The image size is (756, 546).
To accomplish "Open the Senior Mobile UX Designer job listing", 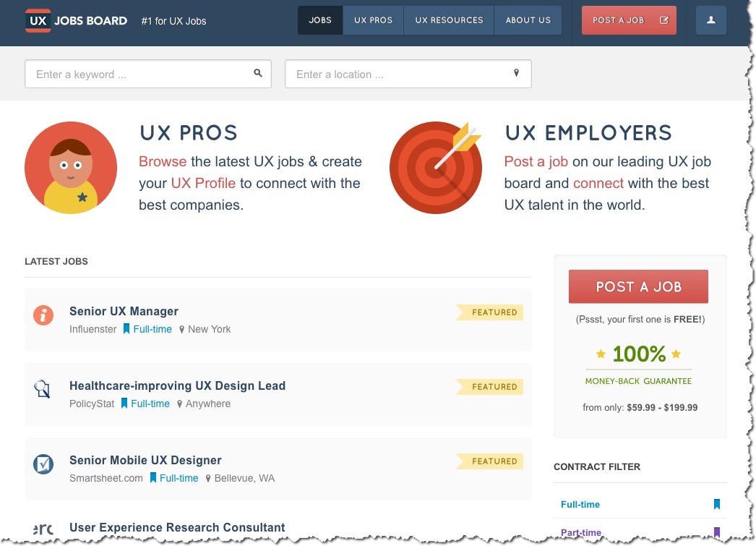I will coord(145,460).
